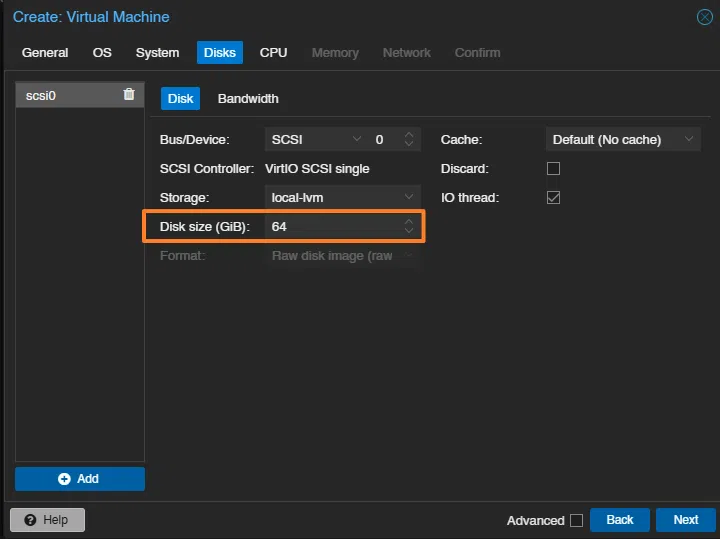Enable the Discard checkbox
The height and width of the screenshot is (539, 720).
[553, 169]
